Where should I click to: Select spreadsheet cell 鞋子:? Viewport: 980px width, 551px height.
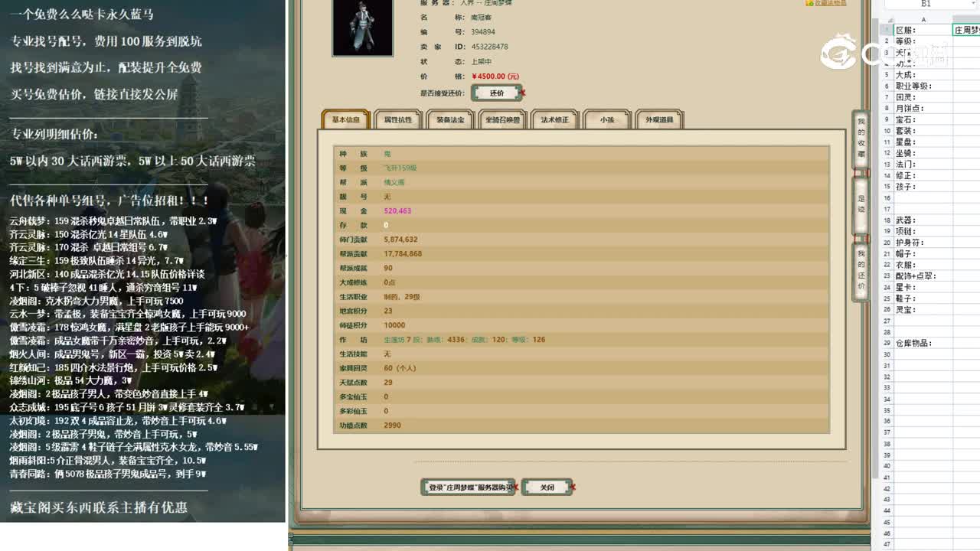[x=923, y=298]
